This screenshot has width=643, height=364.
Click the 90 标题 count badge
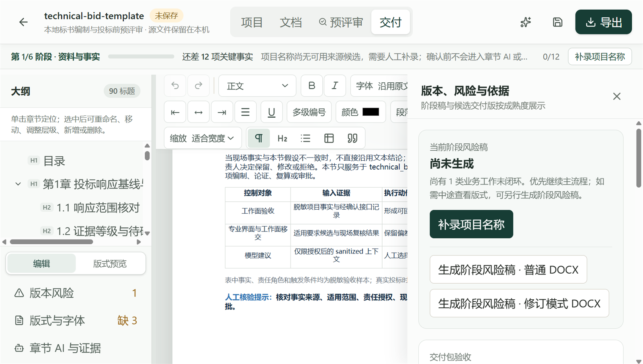pyautogui.click(x=122, y=91)
